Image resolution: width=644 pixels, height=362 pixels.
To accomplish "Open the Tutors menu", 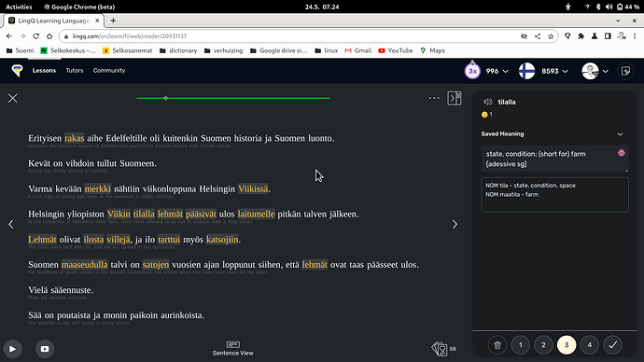I will 75,71.
